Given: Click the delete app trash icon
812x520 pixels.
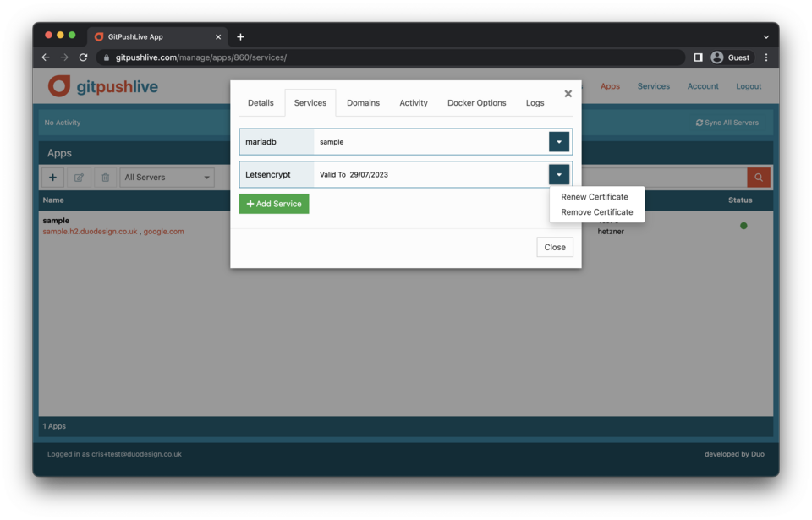Looking at the screenshot, I should coord(105,177).
